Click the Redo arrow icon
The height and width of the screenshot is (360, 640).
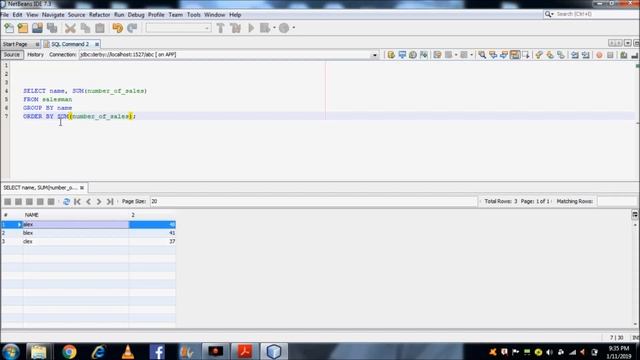tap(132, 28)
